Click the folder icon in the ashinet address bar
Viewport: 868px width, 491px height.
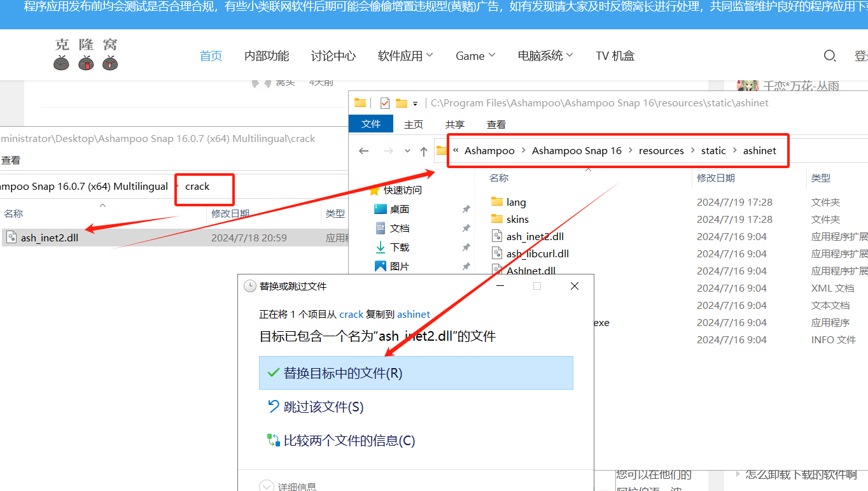click(441, 151)
